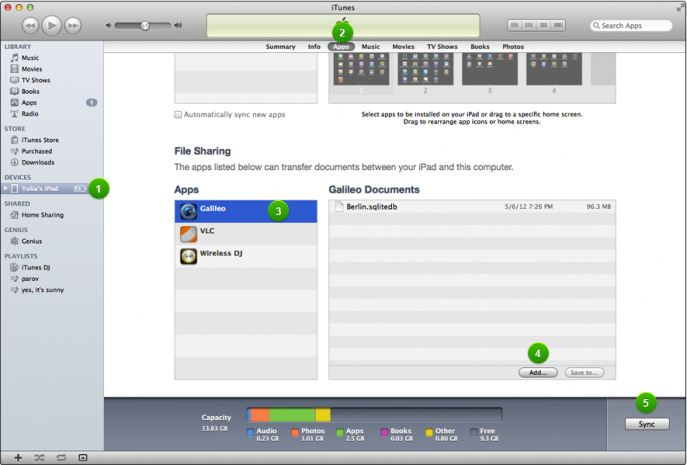Switch to Cover Flow view button
This screenshot has height=465, width=687.
(x=558, y=25)
